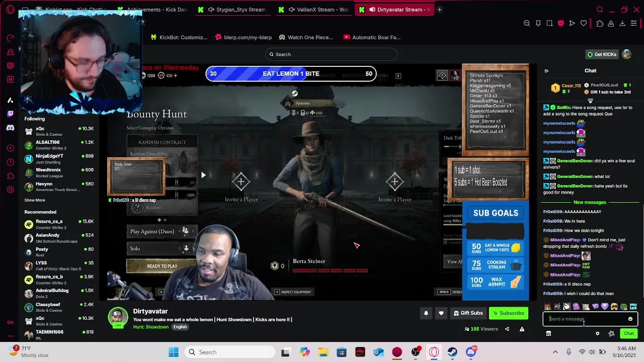Expand the pinned gift leaderboard chevron
The width and height of the screenshot is (644, 362).
point(590,101)
